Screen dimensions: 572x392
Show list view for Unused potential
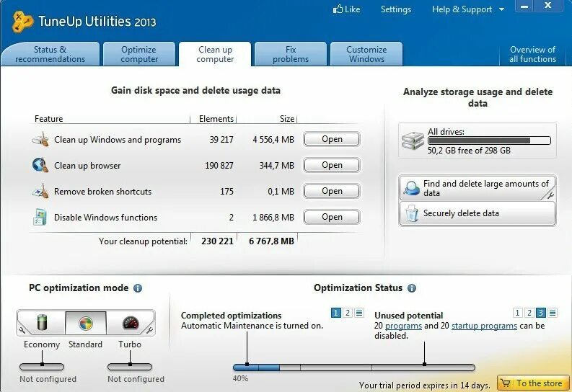pyautogui.click(x=553, y=313)
